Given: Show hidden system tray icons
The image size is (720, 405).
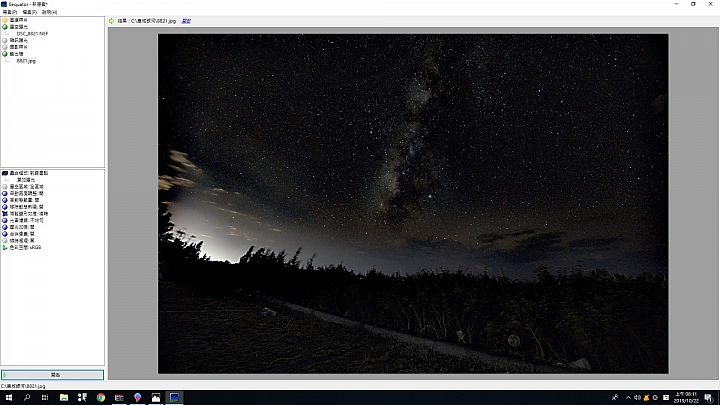Looking at the screenshot, I should tap(628, 398).
